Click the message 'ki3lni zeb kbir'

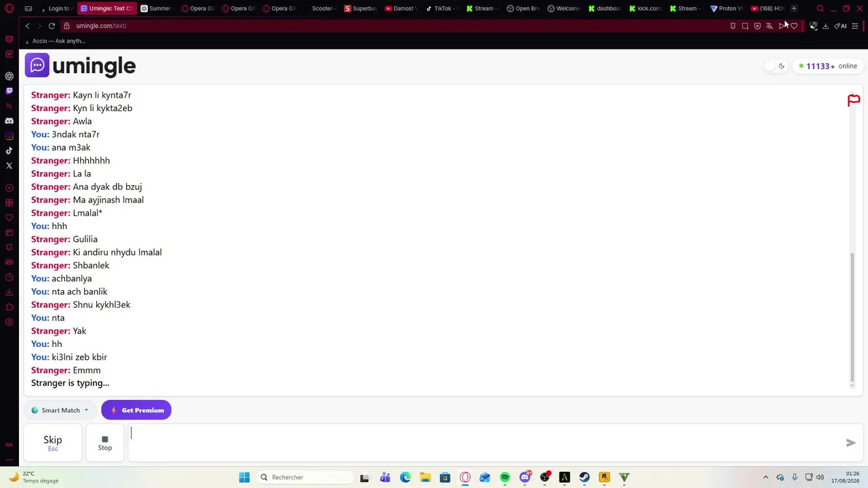[79, 357]
